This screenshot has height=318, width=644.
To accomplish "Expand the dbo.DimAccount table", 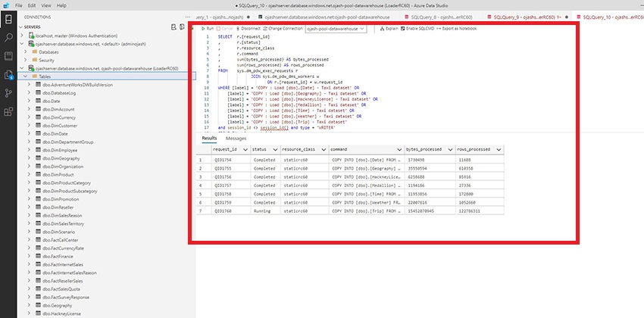I will tap(29, 110).
